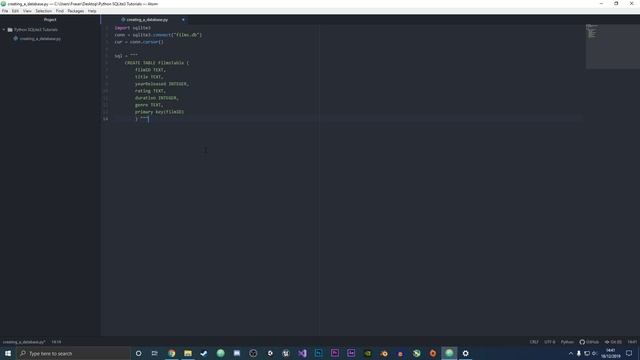Open the GitHub panel from the status bar

[x=589, y=342]
